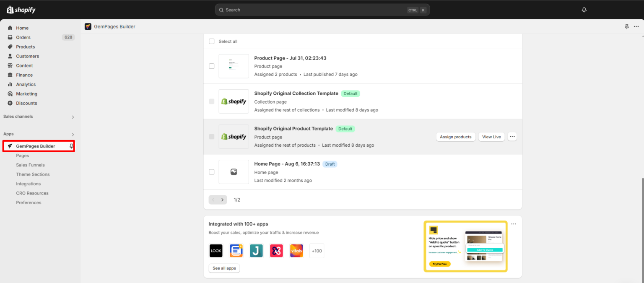
Task: Go to next page of templates
Action: coord(222,200)
